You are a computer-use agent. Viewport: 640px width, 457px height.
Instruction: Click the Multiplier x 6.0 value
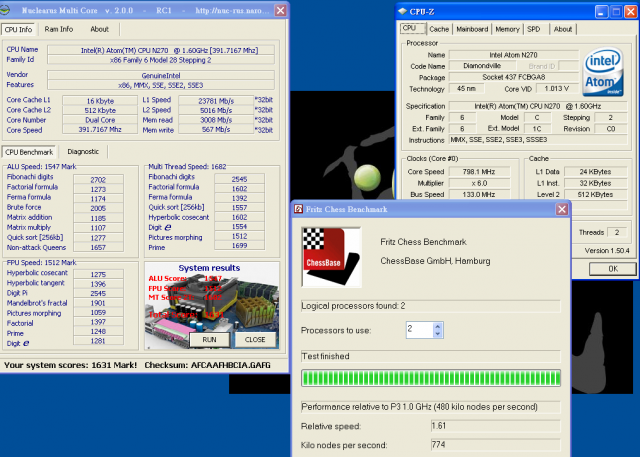478,183
